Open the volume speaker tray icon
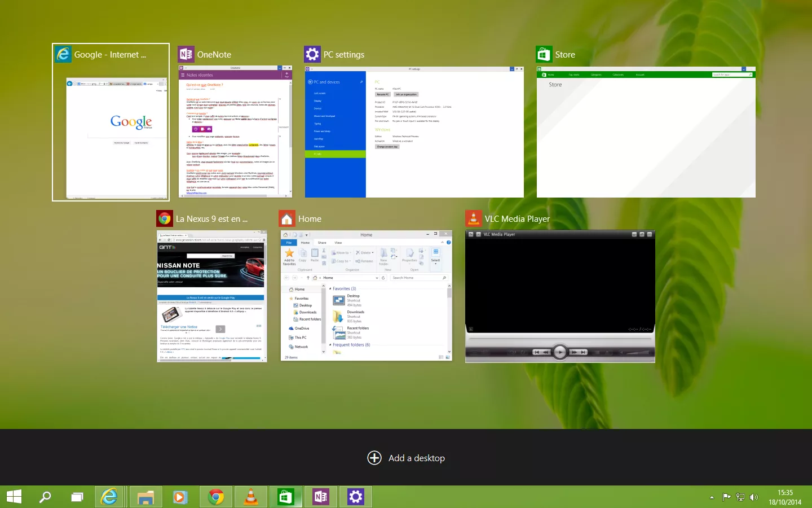Viewport: 812px width, 508px height. click(754, 497)
